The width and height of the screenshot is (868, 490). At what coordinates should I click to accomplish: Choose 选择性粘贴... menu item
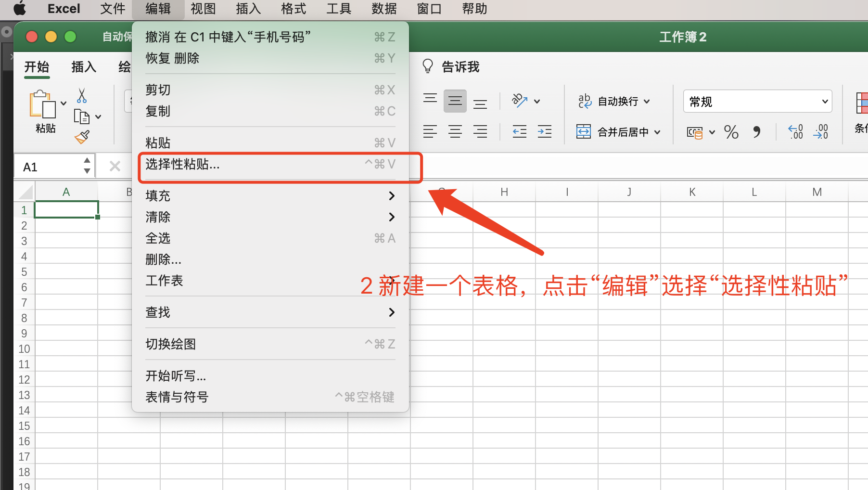270,164
